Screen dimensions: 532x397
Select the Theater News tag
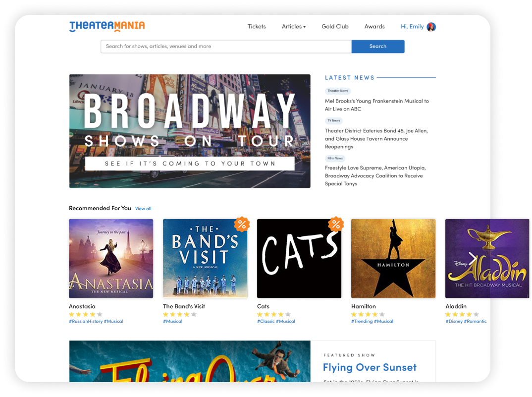[x=338, y=91]
